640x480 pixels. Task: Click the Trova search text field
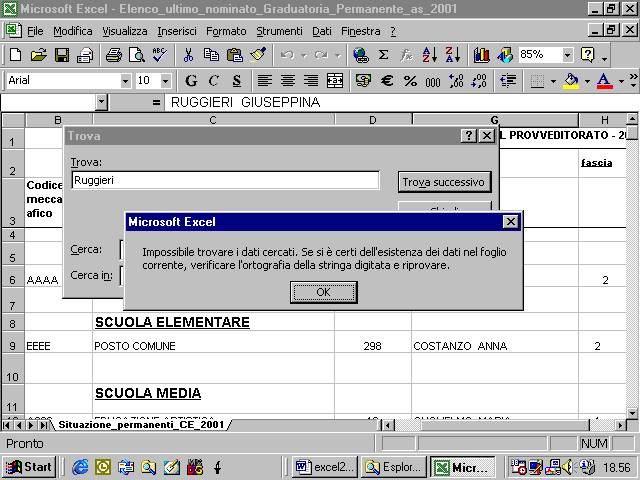coord(225,180)
